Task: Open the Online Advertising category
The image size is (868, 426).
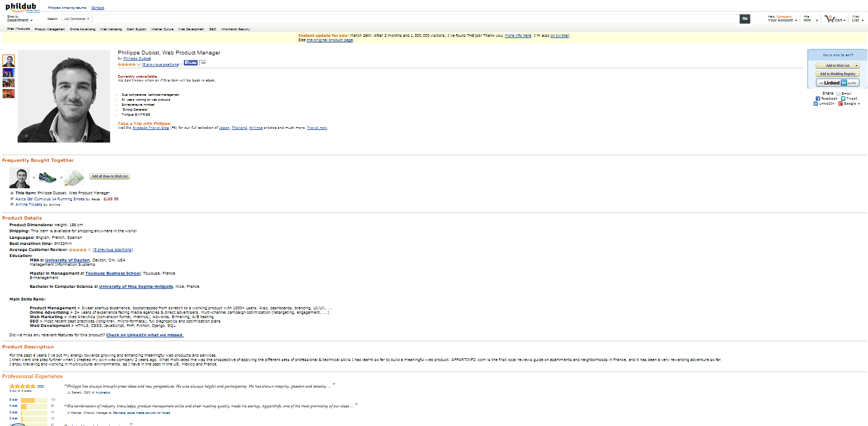Action: (83, 29)
